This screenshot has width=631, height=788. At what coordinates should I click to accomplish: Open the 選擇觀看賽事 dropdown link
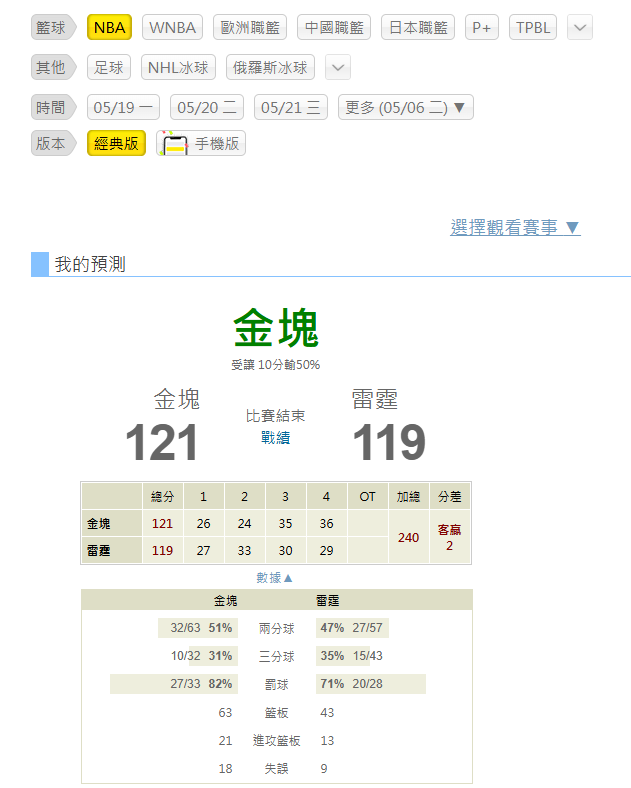515,228
